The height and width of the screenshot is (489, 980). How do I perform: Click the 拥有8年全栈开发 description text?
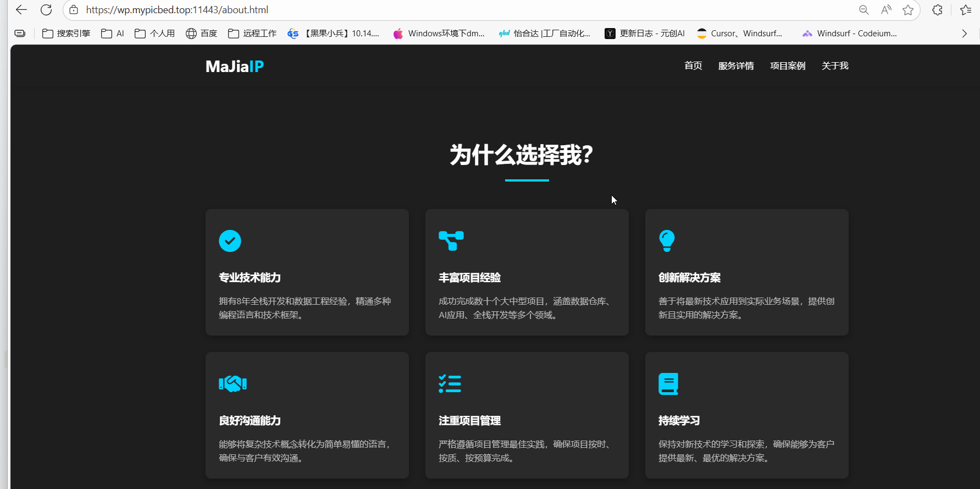point(305,308)
